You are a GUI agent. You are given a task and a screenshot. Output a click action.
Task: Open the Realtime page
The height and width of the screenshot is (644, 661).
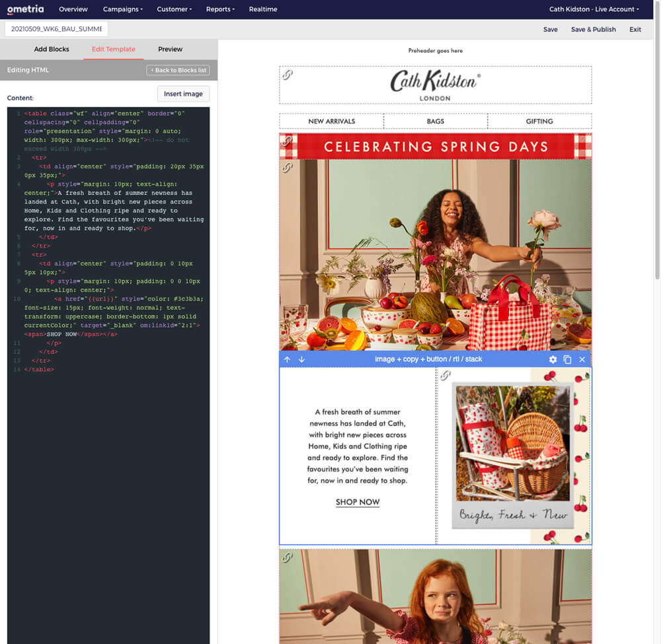coord(262,9)
